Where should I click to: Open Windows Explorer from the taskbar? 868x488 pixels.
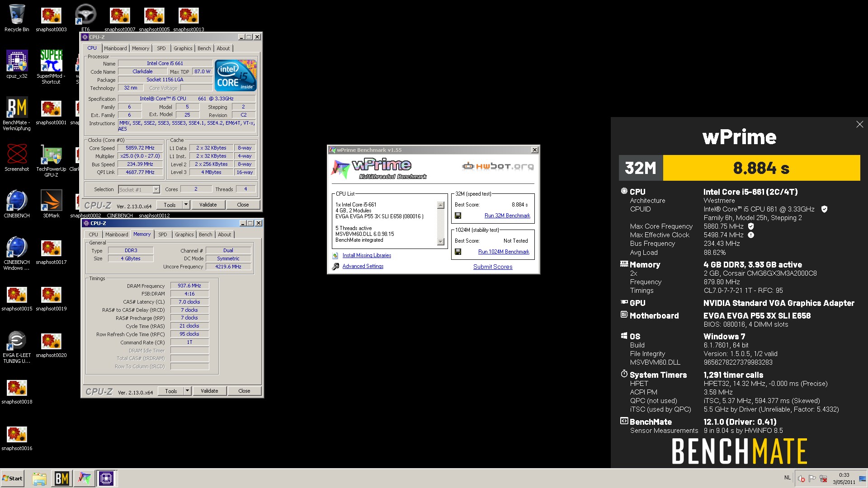(x=39, y=479)
